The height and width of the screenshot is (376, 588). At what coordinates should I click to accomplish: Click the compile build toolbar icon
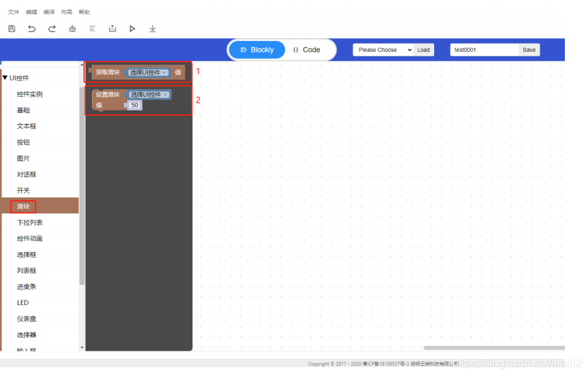click(x=112, y=29)
